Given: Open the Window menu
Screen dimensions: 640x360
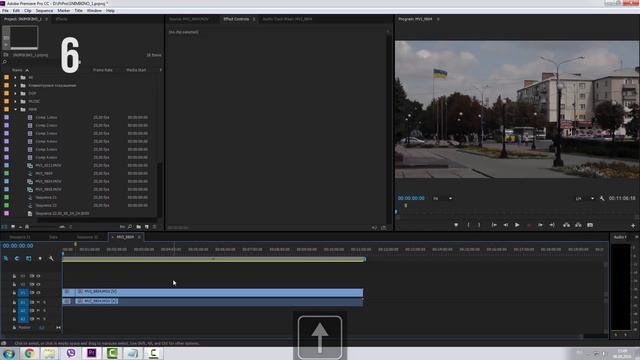Looking at the screenshot, I should (x=94, y=11).
